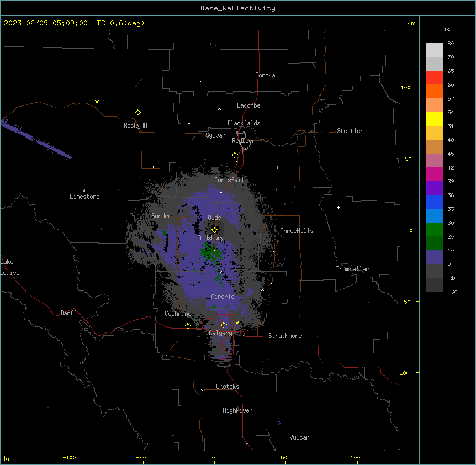Pick the light gray 70-80 dBZ legend color
The height and width of the screenshot is (465, 476).
434,50
